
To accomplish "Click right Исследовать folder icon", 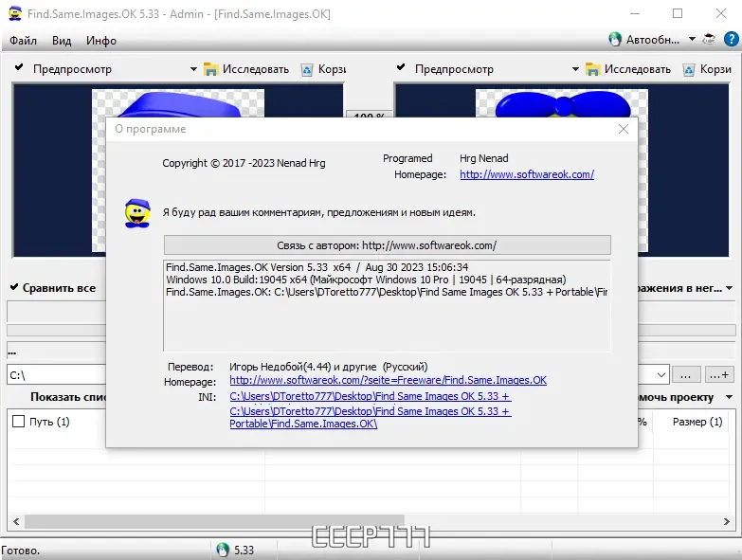I will (x=592, y=69).
